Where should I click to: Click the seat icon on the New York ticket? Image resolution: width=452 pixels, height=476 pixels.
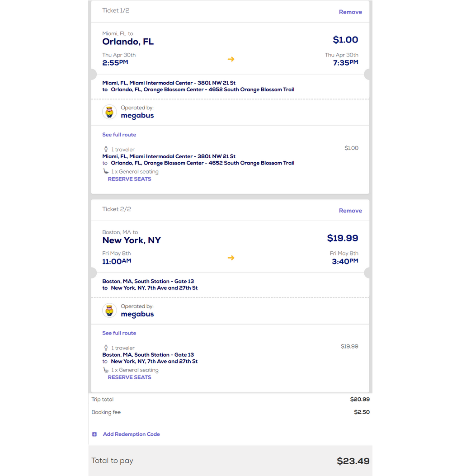(x=106, y=370)
